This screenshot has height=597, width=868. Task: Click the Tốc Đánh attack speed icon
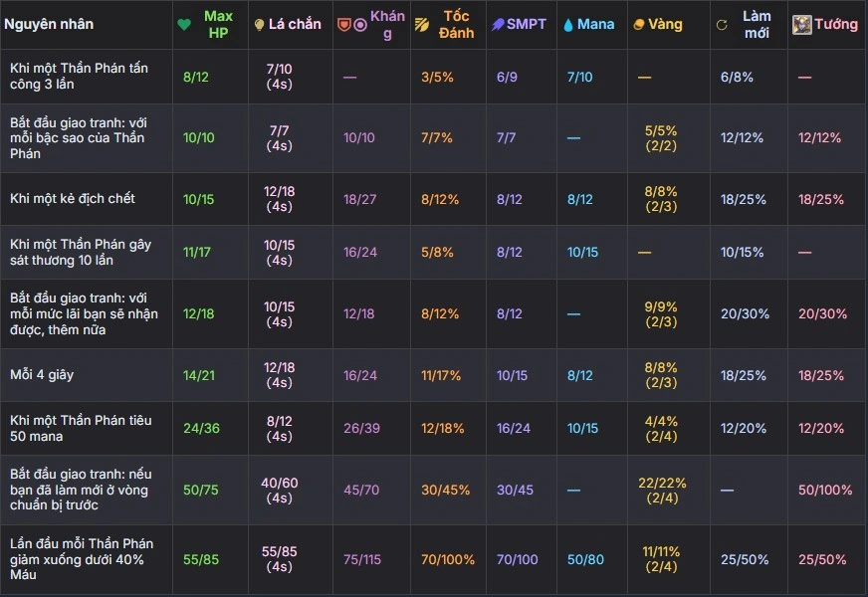pyautogui.click(x=422, y=24)
